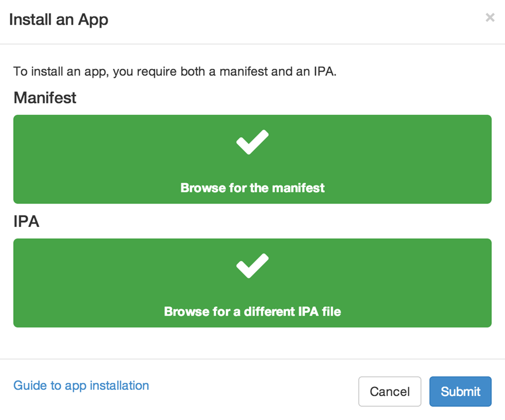Click the Manifest checkmark icon
Viewport: 505px width, 420px height.
[x=252, y=142]
